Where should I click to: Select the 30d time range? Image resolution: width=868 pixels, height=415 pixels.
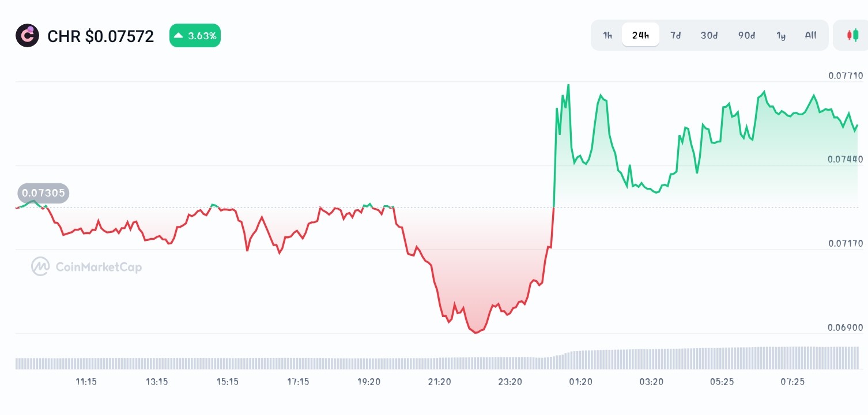pyautogui.click(x=709, y=35)
